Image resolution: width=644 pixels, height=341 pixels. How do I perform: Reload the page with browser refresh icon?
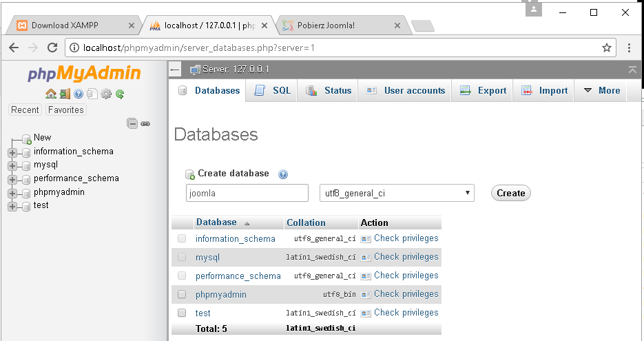pyautogui.click(x=52, y=48)
